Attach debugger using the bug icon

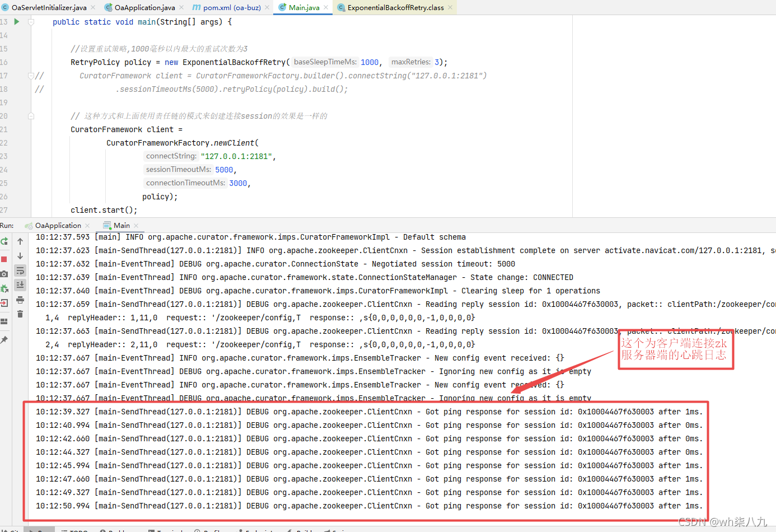[4, 288]
